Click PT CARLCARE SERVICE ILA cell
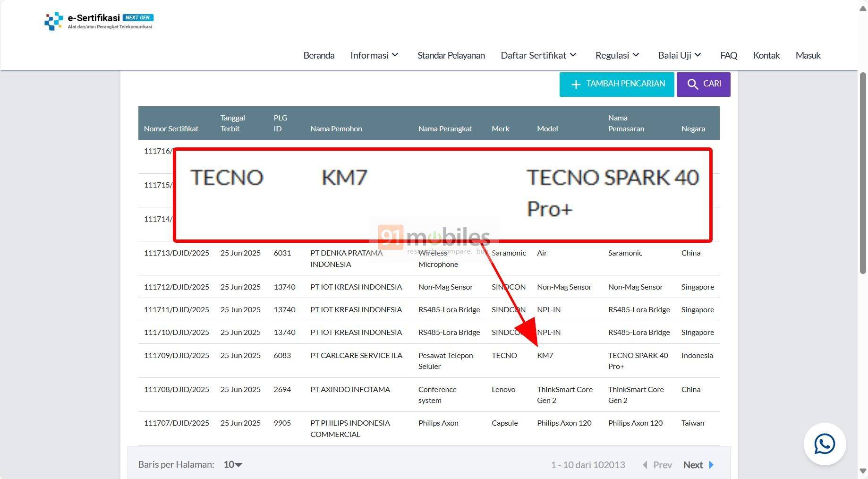This screenshot has height=479, width=868. pos(356,355)
